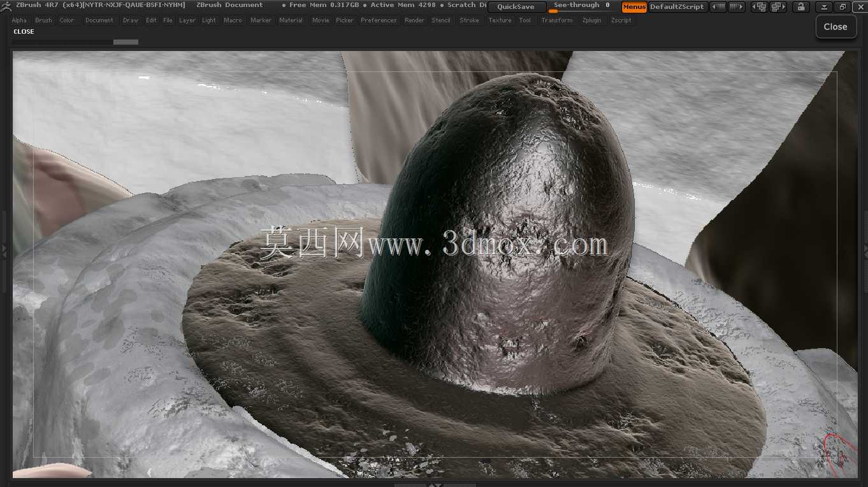The height and width of the screenshot is (487, 868).
Task: Adjust the See-through slider
Action: coord(582,6)
